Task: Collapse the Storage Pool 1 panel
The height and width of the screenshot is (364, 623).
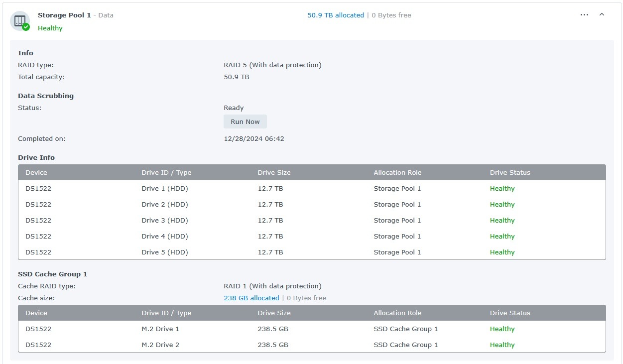Action: (602, 15)
